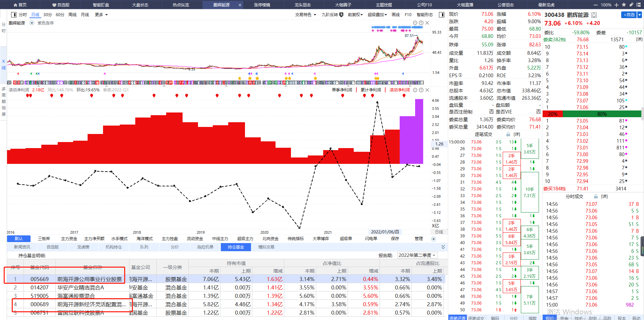Open 详 link beside 委卖382档
The image size is (644, 320).
tap(639, 39)
